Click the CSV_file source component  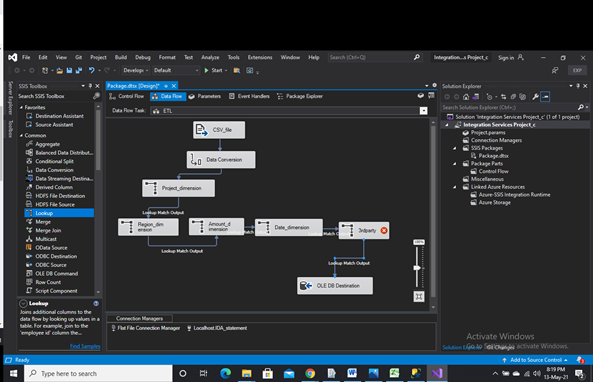(x=219, y=130)
